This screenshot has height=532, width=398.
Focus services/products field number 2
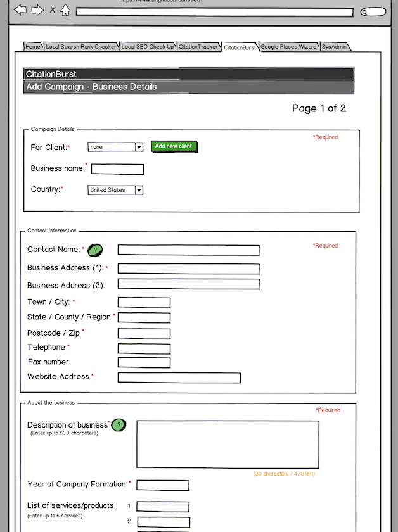coord(164,522)
